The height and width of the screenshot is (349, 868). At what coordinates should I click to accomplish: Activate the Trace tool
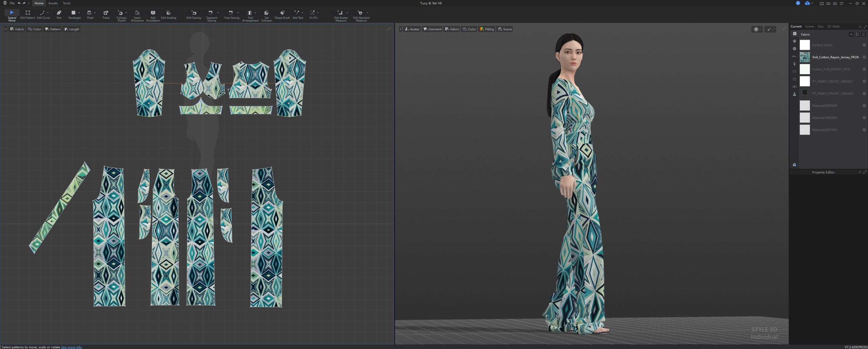tap(106, 15)
